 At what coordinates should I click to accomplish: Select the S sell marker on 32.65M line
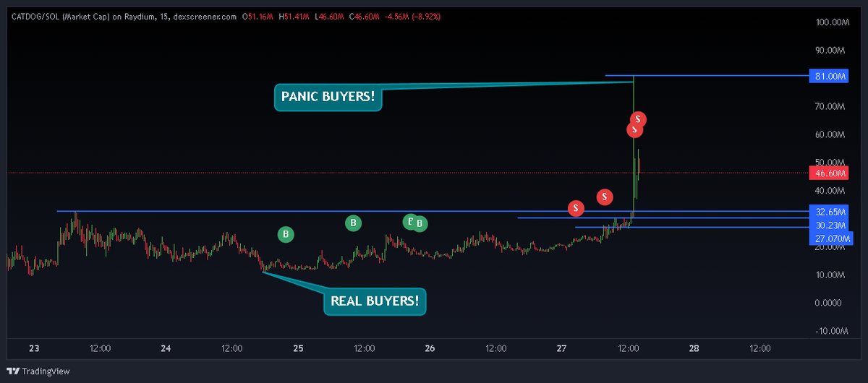[x=576, y=208]
